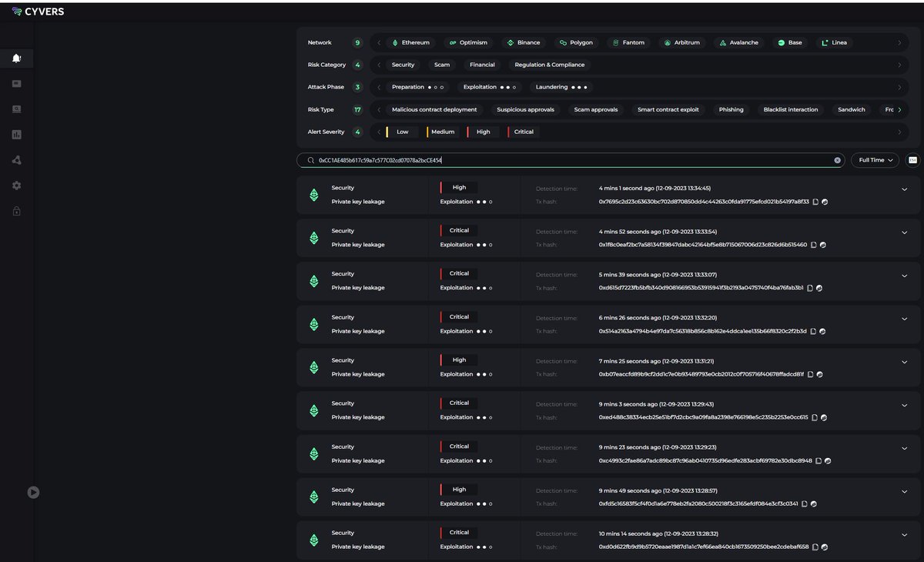This screenshot has width=924, height=562.
Task: Select the Exploitation attack phase filter
Action: tap(489, 87)
